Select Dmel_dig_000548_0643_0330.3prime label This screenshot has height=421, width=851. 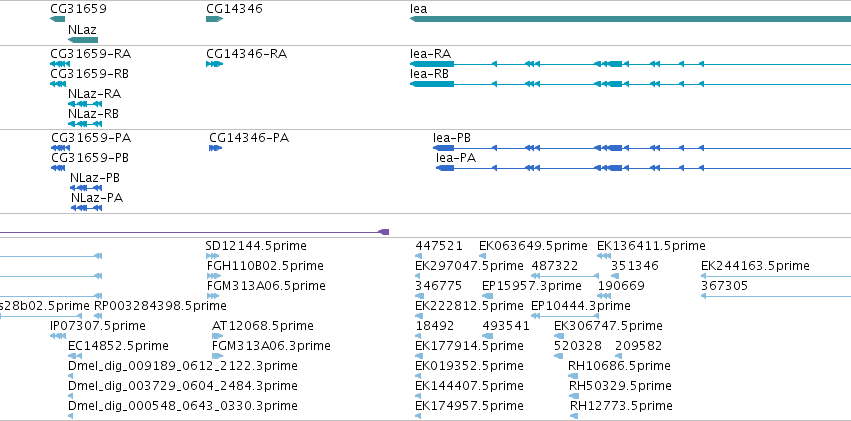click(183, 406)
